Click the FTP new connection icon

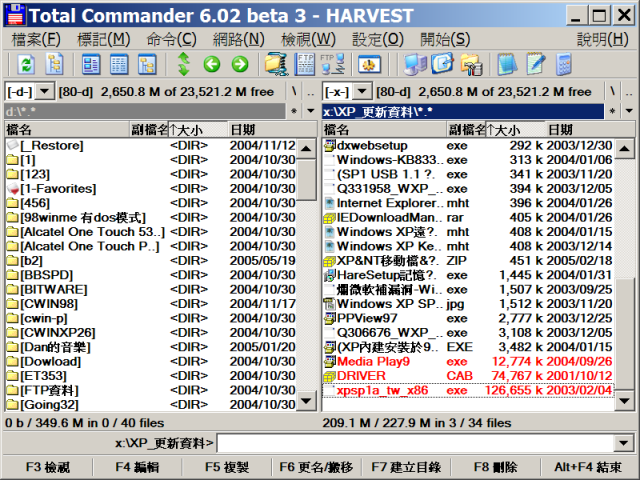(x=333, y=64)
